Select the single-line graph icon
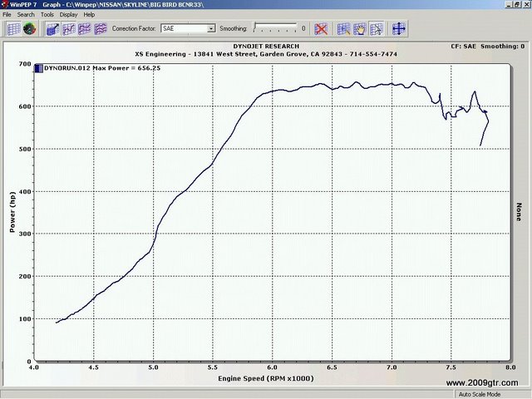Image resolution: width=532 pixels, height=399 pixels. point(69,29)
